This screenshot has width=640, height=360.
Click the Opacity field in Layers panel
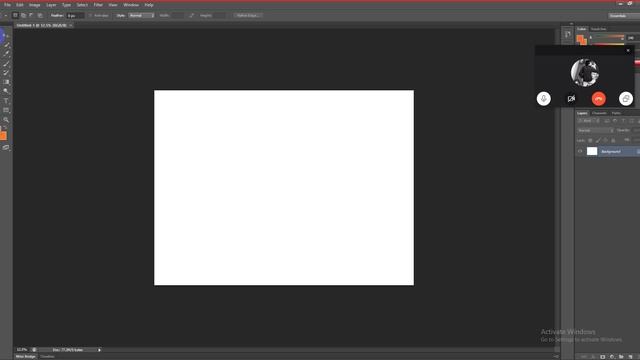(x=636, y=130)
